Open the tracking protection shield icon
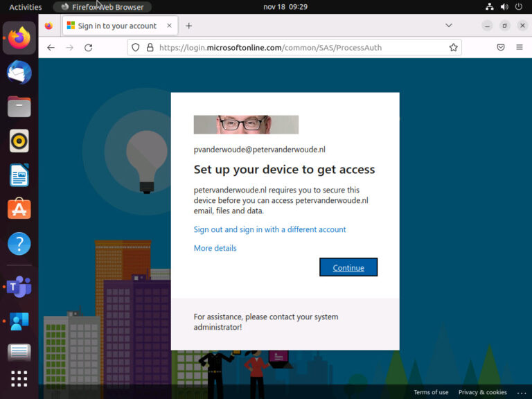 [x=136, y=48]
